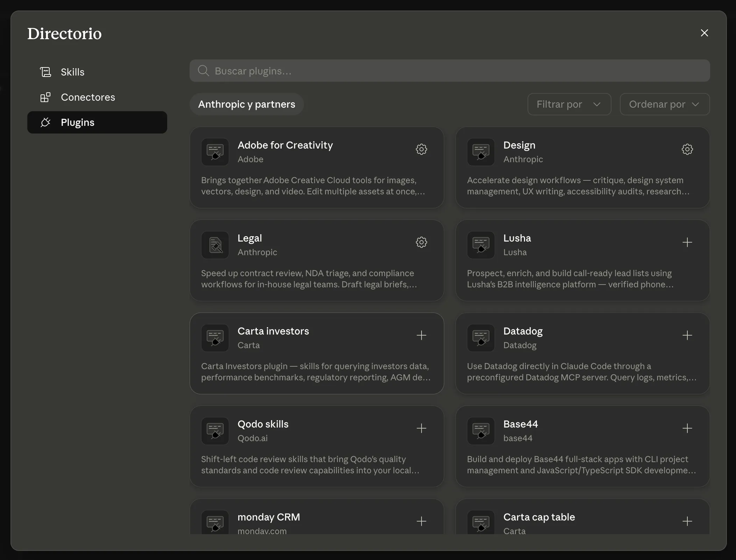
Task: Select the Anthropic y partners chip
Action: 247,104
